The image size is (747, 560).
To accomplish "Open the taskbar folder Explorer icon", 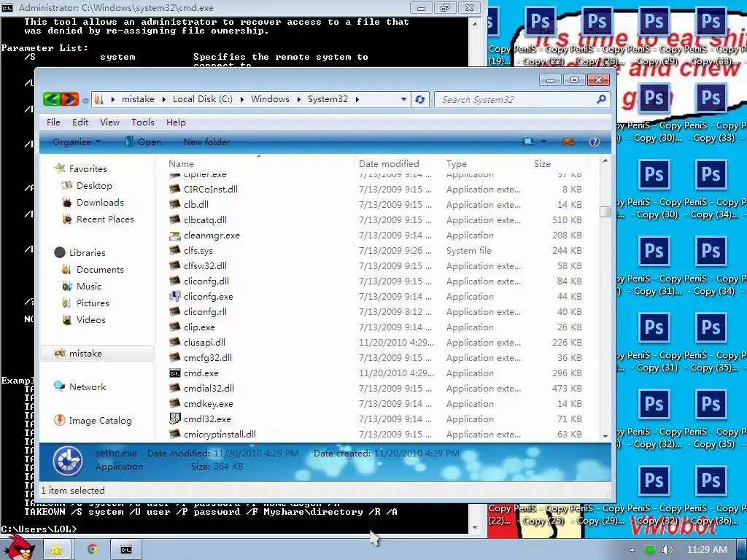I will pyautogui.click(x=57, y=550).
